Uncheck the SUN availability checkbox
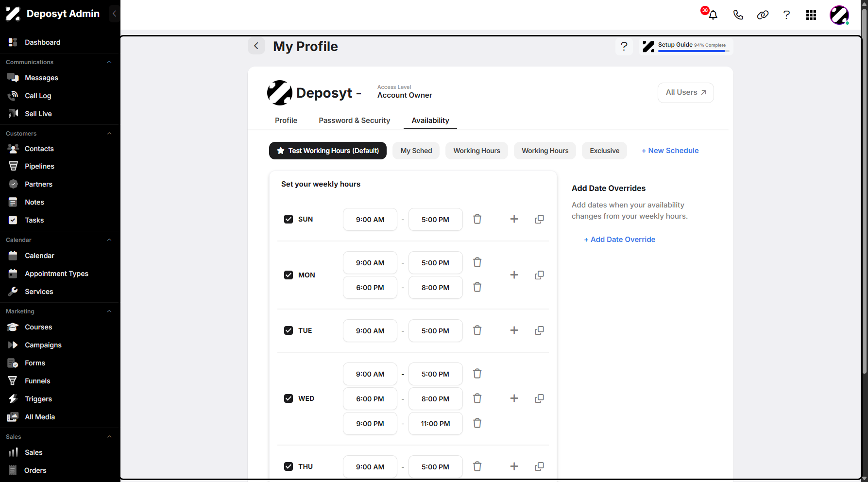This screenshot has width=868, height=482. (289, 219)
